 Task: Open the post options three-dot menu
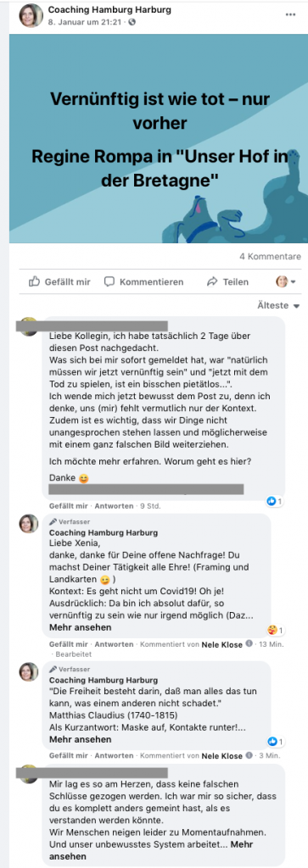(x=290, y=14)
